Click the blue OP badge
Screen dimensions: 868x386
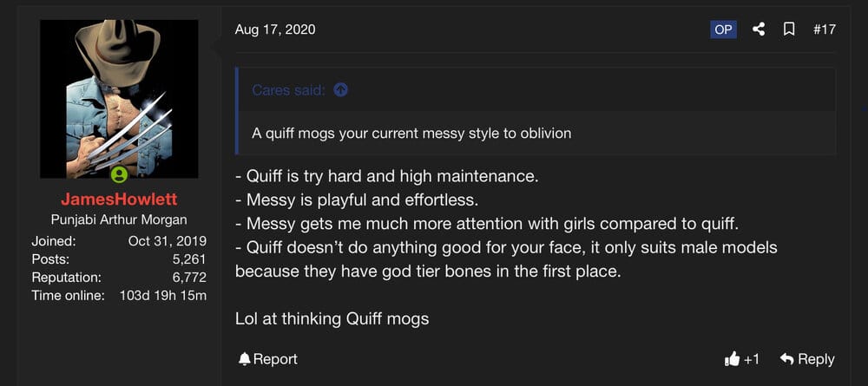pyautogui.click(x=723, y=29)
